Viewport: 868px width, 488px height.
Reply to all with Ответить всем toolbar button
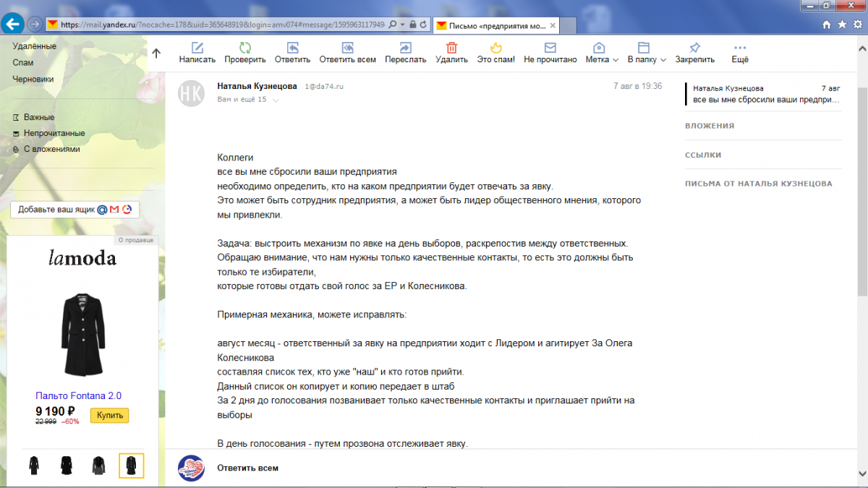coord(347,53)
